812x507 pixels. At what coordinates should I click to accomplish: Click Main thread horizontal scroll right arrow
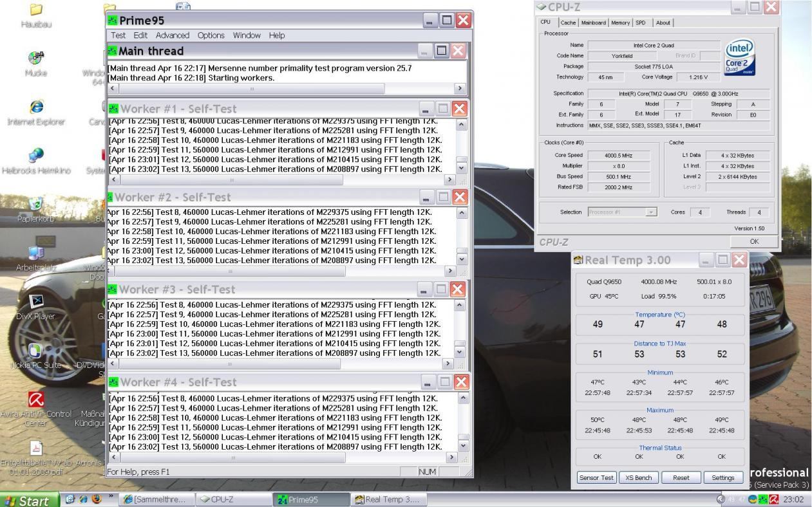tap(460, 89)
